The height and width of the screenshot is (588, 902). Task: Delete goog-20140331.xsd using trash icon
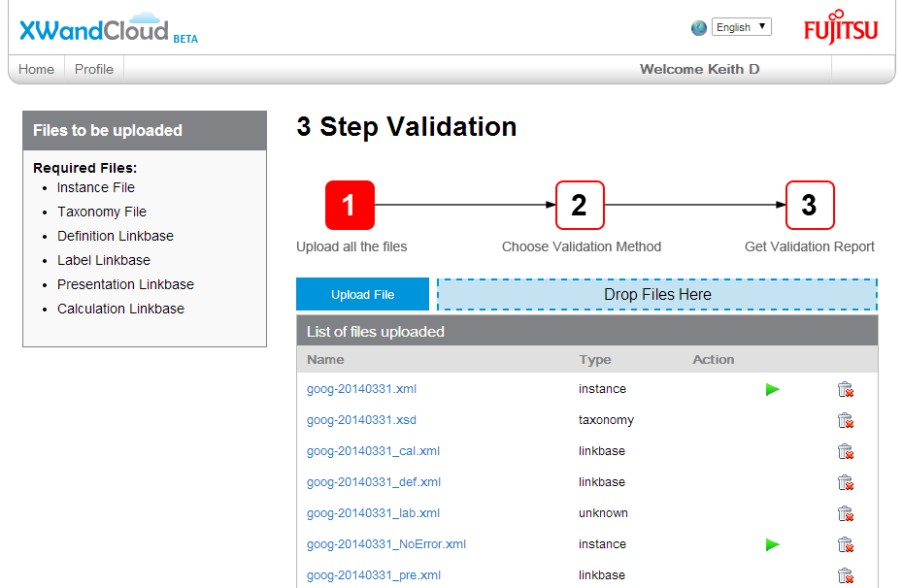tap(845, 420)
